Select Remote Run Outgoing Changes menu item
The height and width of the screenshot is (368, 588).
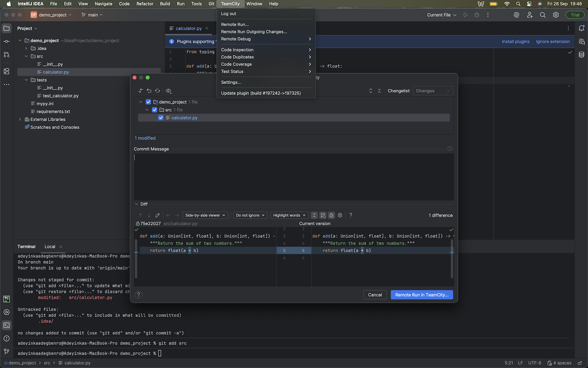click(x=254, y=32)
